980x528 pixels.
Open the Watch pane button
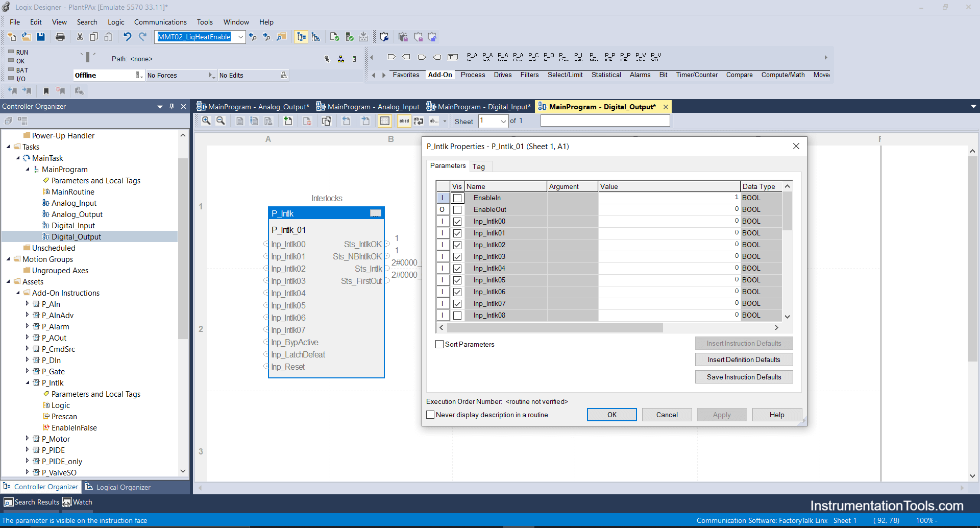point(78,502)
